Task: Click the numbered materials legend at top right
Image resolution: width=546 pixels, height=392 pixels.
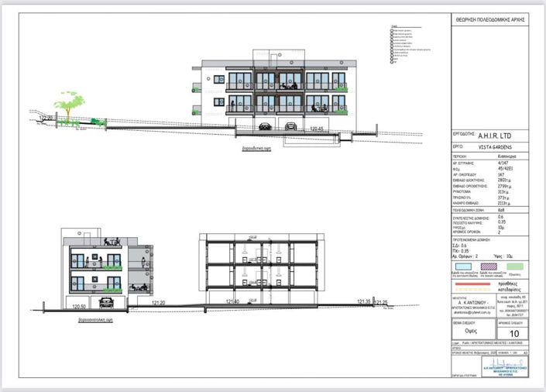Action: coord(410,45)
